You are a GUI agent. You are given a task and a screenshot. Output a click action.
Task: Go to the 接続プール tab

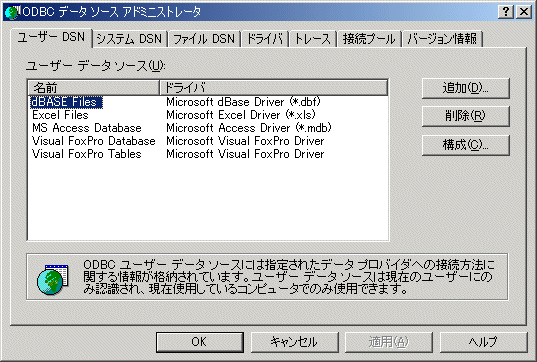369,39
